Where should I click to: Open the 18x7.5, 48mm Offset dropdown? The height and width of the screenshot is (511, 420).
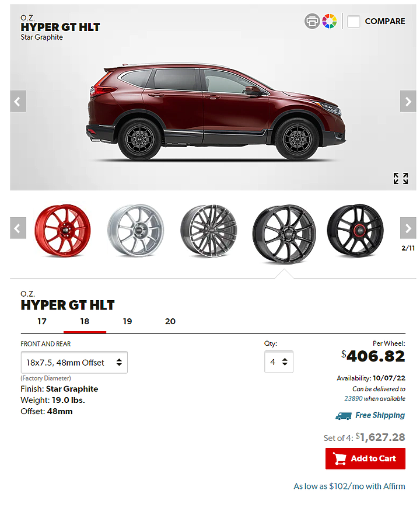(x=74, y=363)
